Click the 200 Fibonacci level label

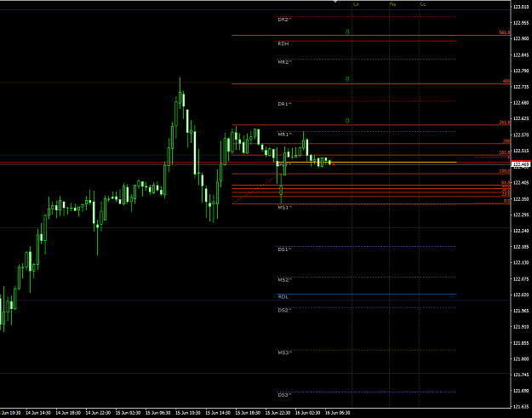506,141
